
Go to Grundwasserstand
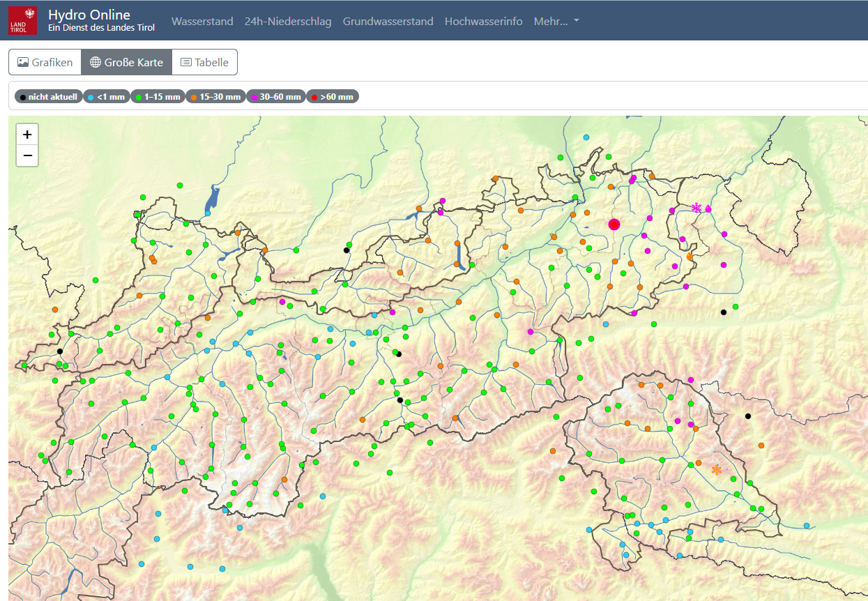[388, 21]
